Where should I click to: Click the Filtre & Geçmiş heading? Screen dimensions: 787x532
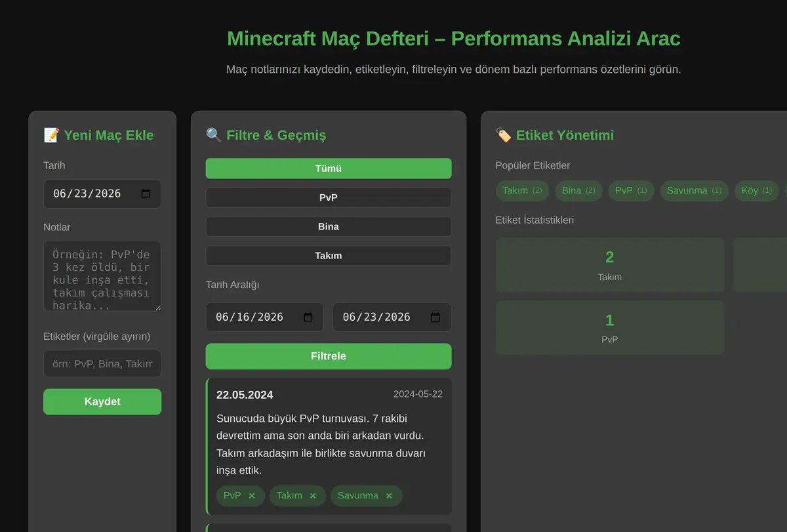coord(266,135)
